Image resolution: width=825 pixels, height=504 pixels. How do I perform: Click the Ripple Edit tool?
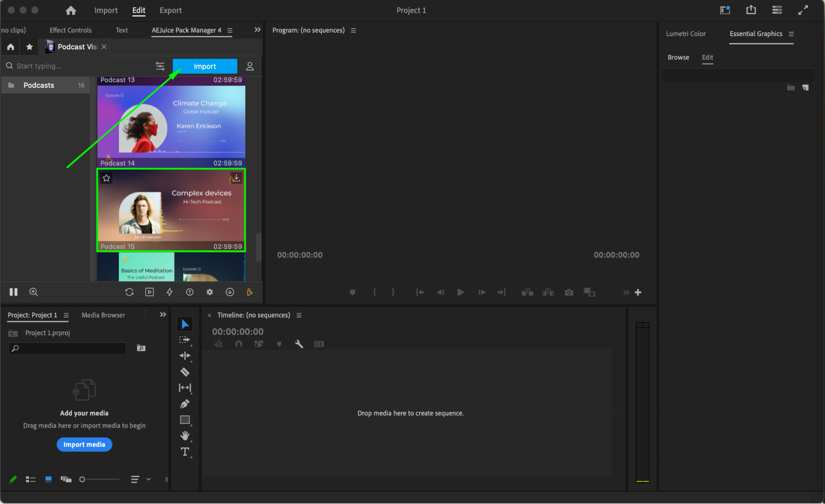click(185, 355)
